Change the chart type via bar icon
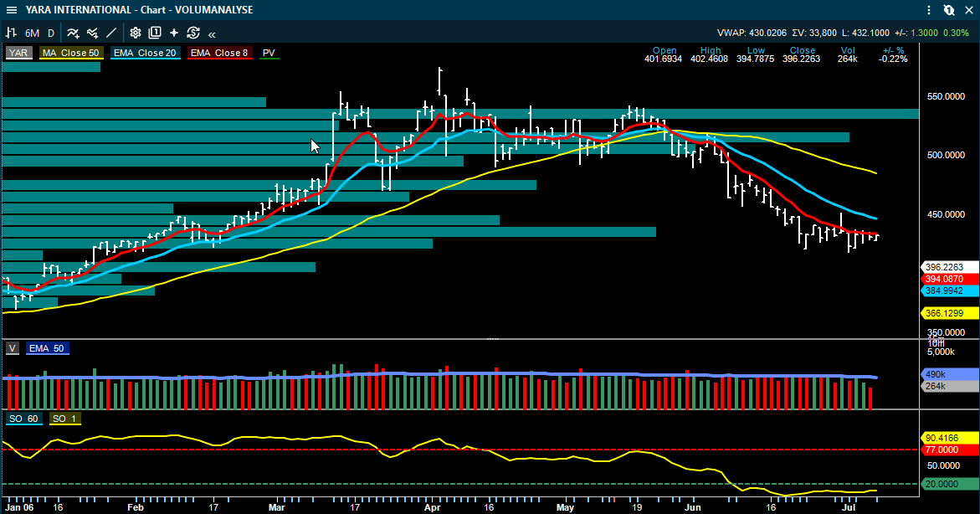This screenshot has width=980, height=514. pyautogui.click(x=11, y=33)
